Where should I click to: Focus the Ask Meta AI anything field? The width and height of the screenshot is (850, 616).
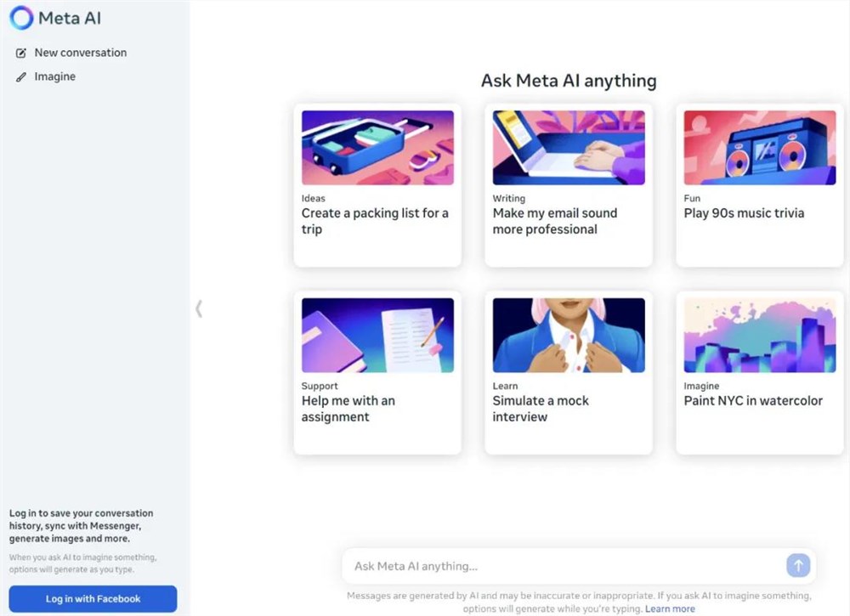point(561,567)
